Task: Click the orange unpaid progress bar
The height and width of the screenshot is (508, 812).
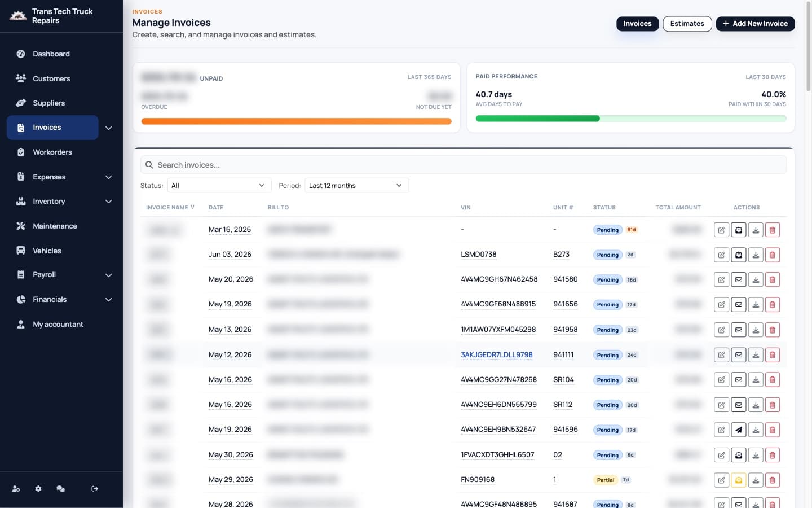Action: point(296,121)
